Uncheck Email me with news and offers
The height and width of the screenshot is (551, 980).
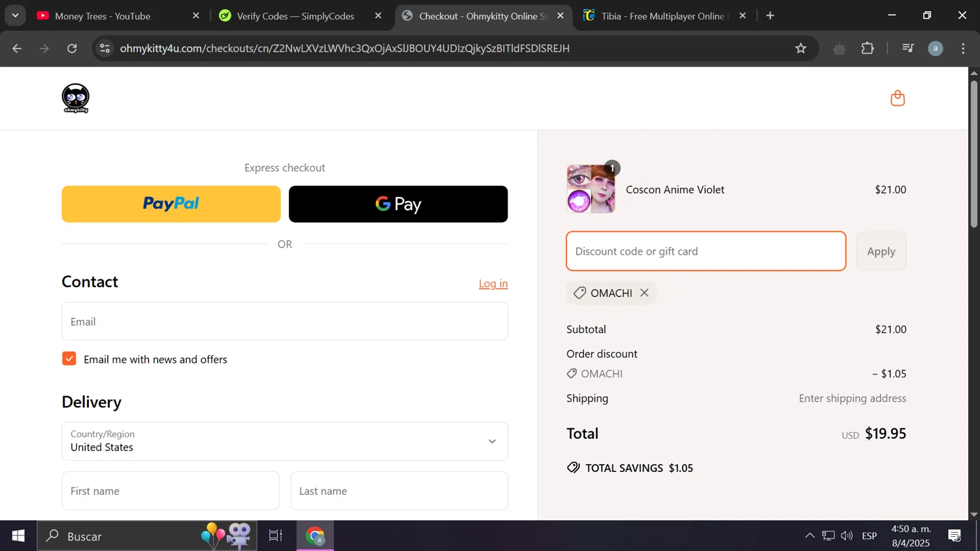coord(69,359)
